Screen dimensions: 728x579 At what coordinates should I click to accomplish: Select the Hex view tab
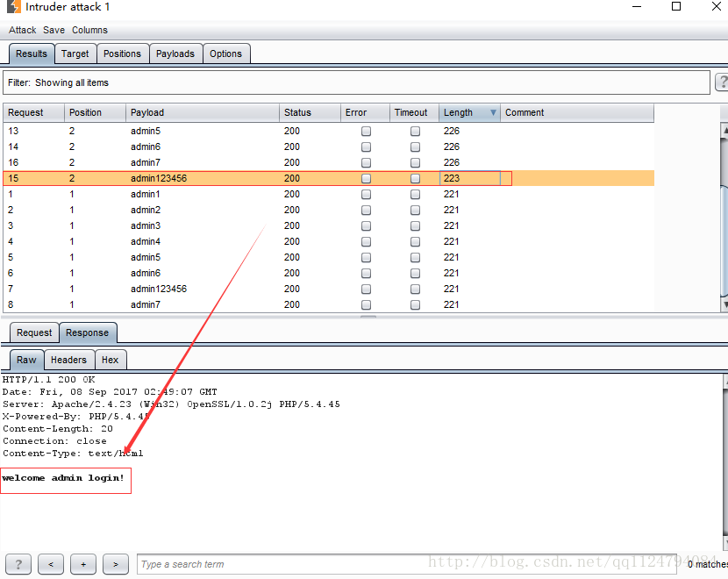110,360
